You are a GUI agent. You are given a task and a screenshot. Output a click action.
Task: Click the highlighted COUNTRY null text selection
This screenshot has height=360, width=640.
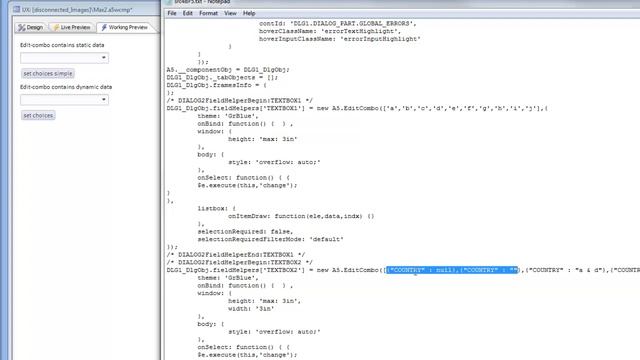click(452, 270)
